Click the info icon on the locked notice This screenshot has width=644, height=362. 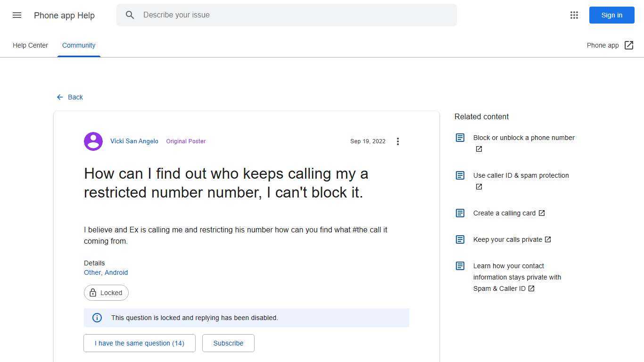pos(97,318)
